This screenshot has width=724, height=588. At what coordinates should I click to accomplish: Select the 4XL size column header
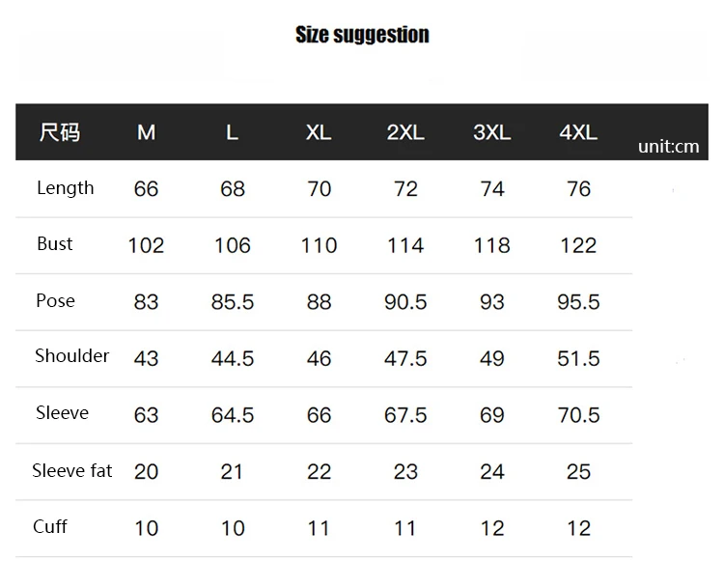(x=578, y=132)
